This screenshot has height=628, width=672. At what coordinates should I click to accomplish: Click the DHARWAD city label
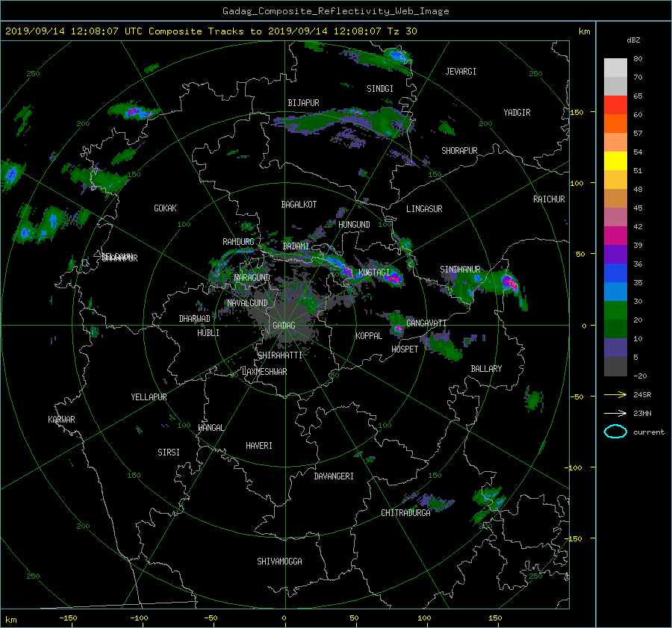tap(194, 319)
